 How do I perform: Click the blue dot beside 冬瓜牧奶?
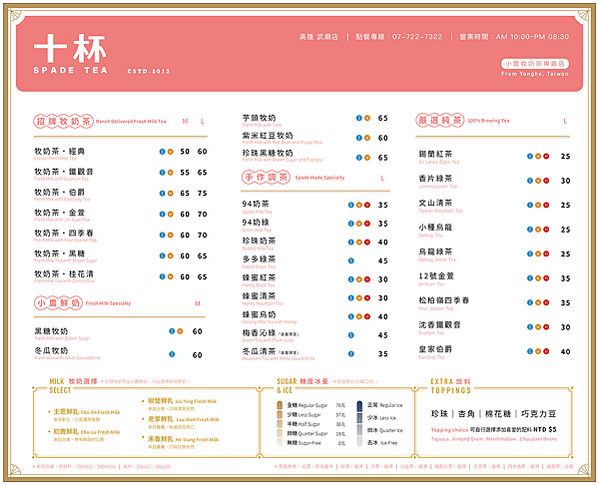pos(172,354)
